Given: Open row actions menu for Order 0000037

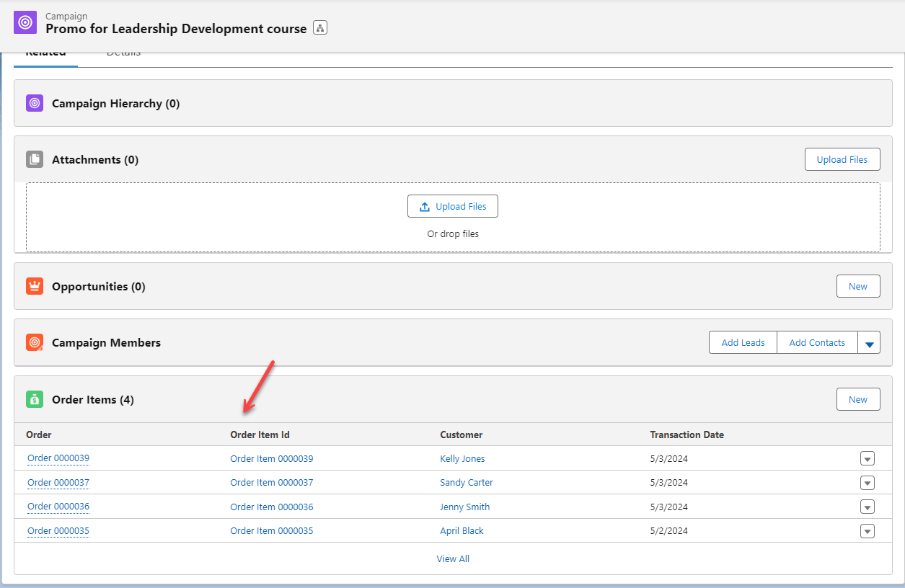Looking at the screenshot, I should [x=867, y=483].
